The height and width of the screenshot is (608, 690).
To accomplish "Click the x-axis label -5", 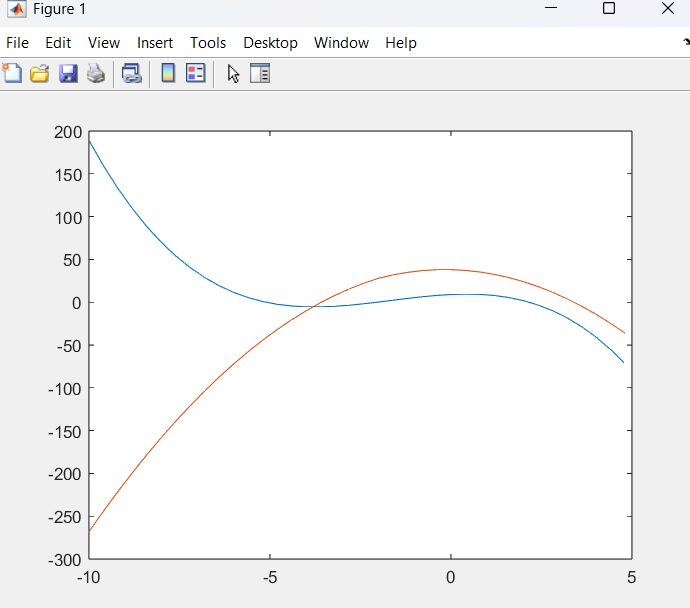I will pyautogui.click(x=270, y=577).
